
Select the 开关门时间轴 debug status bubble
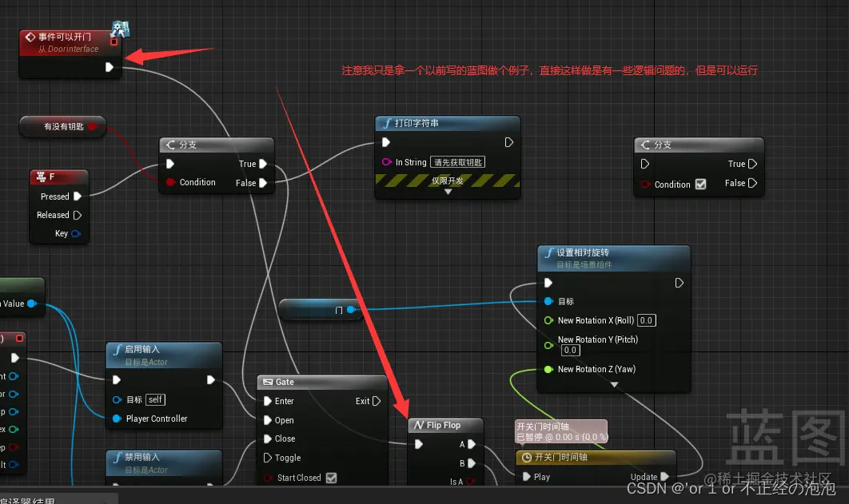point(561,431)
